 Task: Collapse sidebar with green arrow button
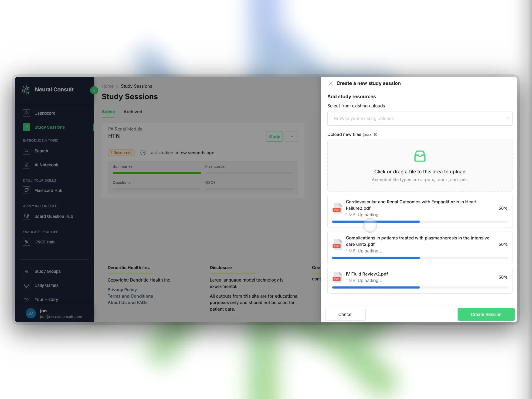coord(94,90)
